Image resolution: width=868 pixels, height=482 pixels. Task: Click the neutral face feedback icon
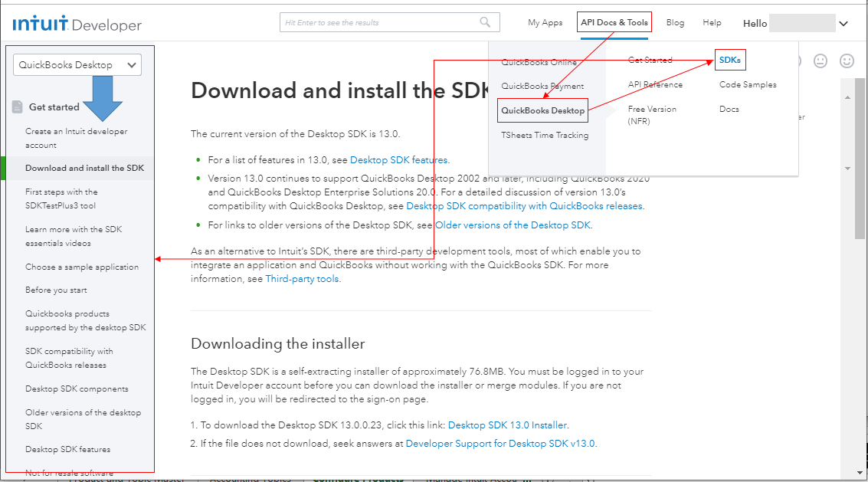click(821, 61)
